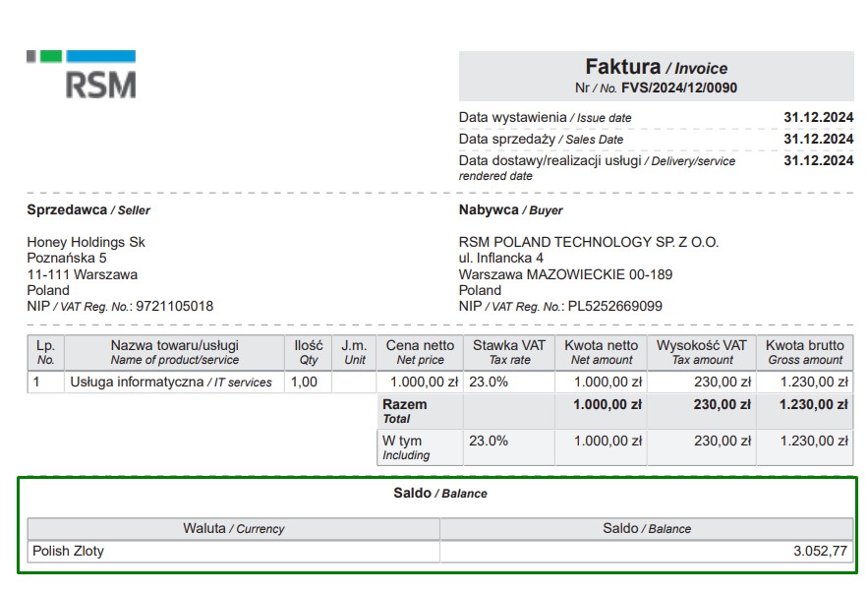Click the Nazwa towaru/usługi column header

(x=174, y=352)
